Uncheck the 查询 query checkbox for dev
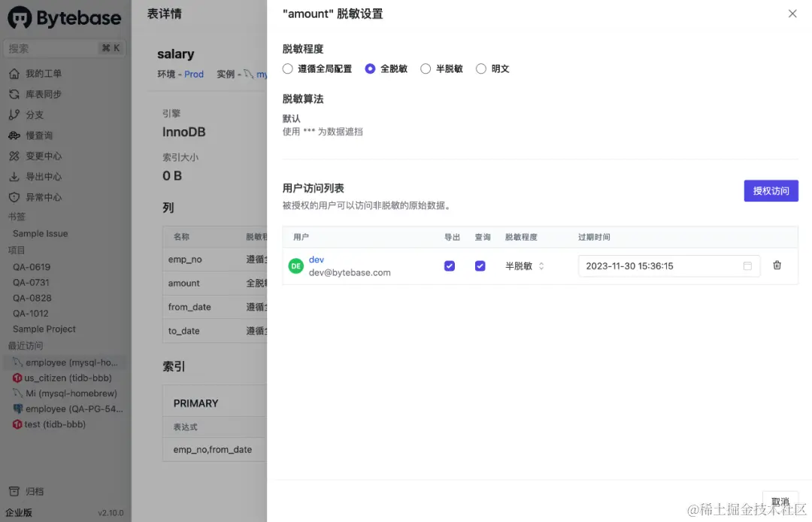 [x=480, y=266]
